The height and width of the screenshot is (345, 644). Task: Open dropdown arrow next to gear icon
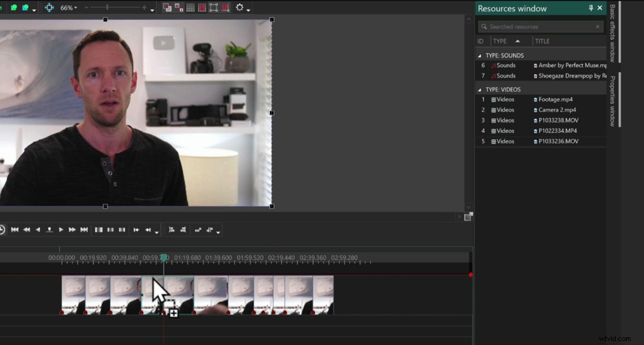point(248,10)
